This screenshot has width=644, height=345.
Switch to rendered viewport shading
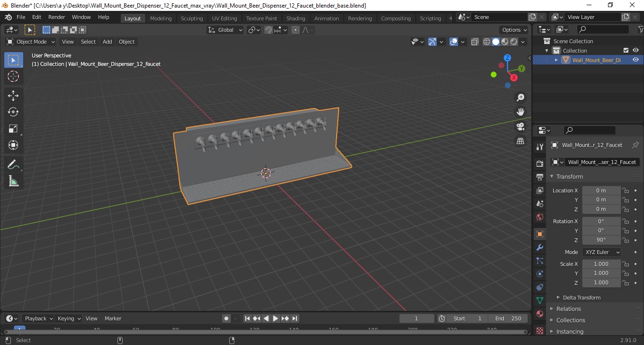[514, 42]
